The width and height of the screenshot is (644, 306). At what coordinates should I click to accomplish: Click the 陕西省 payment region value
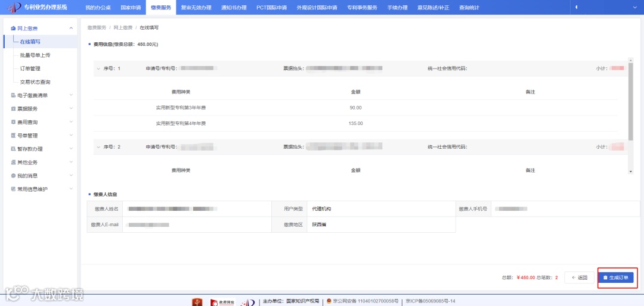[319, 224]
